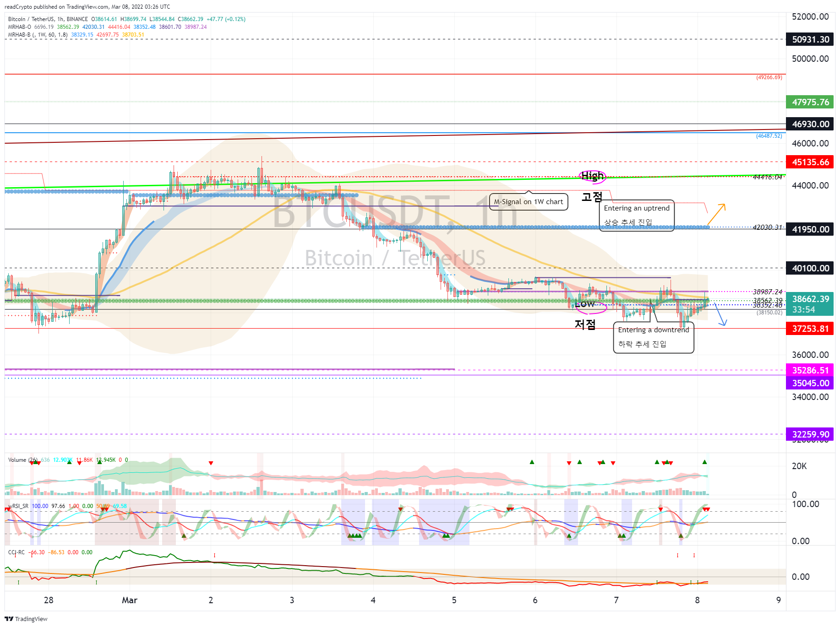Click the 46930.00 price label
The width and height of the screenshot is (840, 627).
coord(810,124)
